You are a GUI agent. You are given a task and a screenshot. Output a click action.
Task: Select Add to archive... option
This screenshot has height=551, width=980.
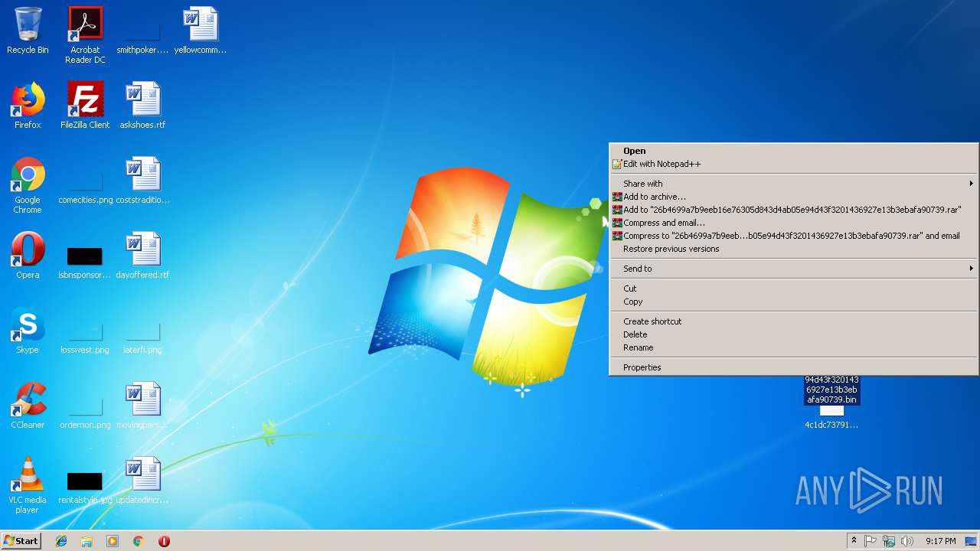(x=794, y=197)
